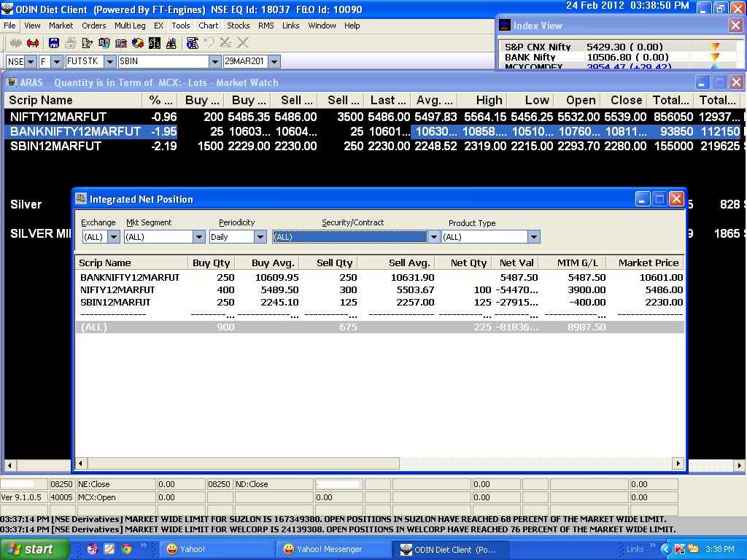Open the RMS menu
This screenshot has height=560, width=747.
(266, 26)
